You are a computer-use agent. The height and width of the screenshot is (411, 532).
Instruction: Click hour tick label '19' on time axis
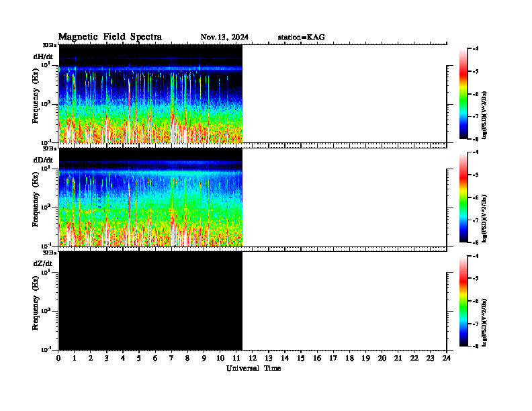click(x=365, y=359)
